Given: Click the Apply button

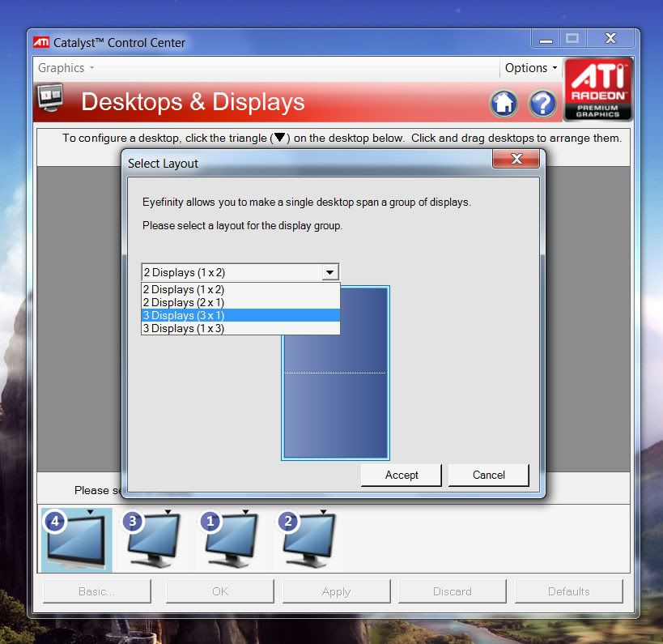Looking at the screenshot, I should pos(336,591).
